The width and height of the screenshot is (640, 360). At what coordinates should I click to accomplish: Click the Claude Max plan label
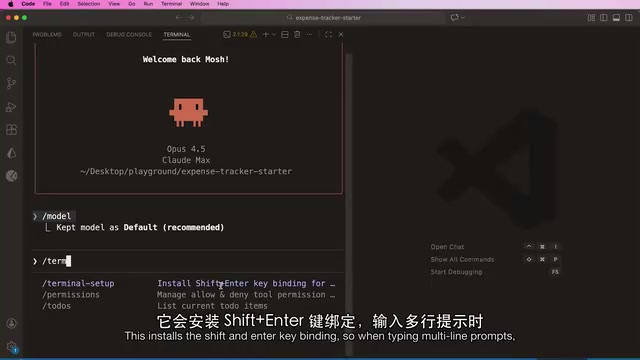click(x=186, y=160)
